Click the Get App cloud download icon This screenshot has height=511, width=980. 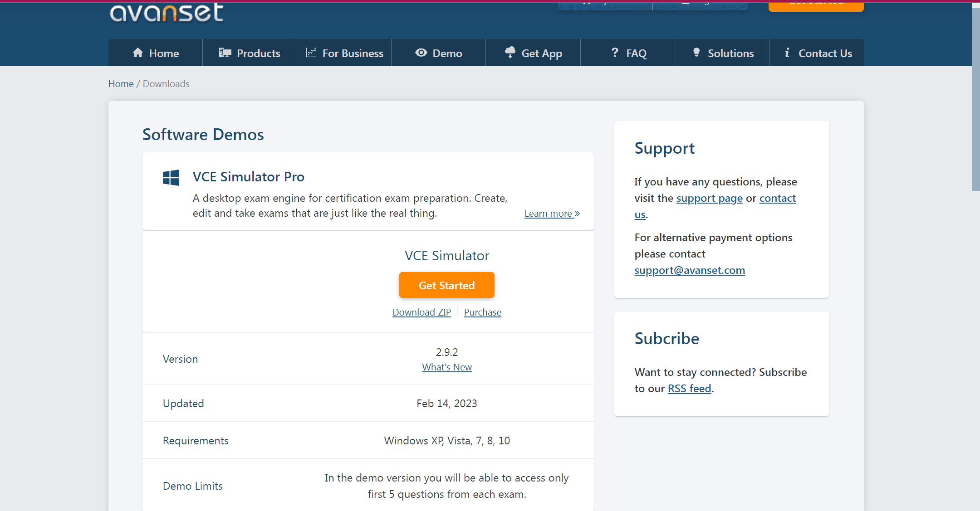click(x=510, y=53)
